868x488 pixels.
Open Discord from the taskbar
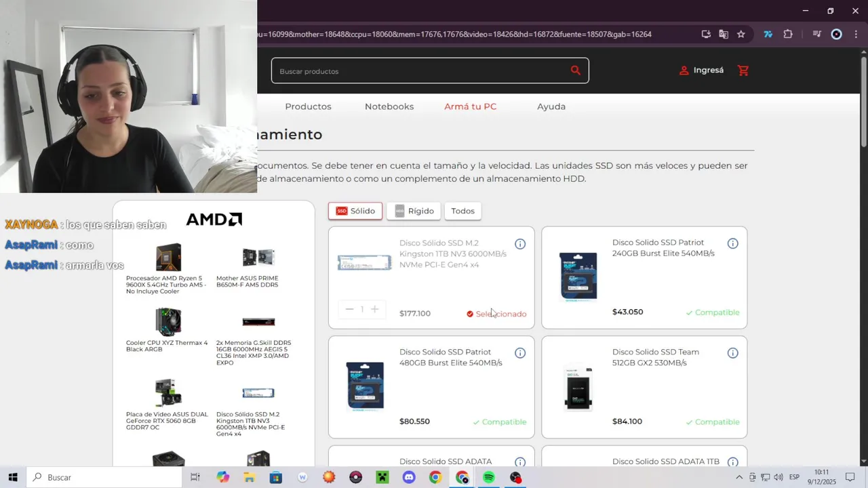point(409,477)
